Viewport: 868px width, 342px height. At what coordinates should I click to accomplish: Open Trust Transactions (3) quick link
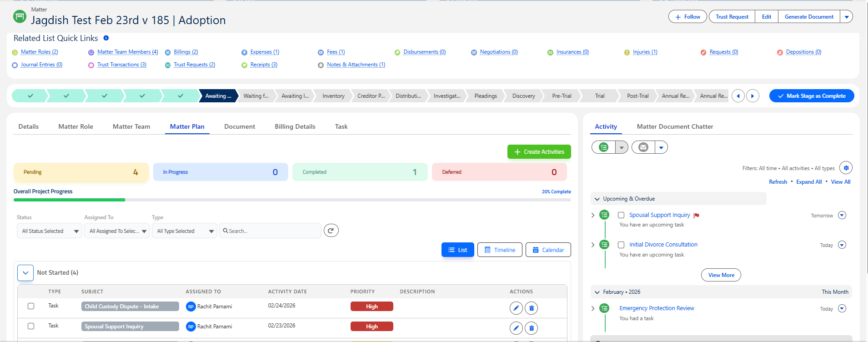tap(122, 65)
